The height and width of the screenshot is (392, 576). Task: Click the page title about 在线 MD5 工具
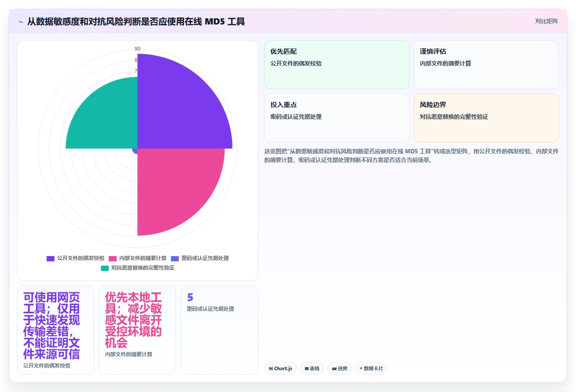[136, 21]
